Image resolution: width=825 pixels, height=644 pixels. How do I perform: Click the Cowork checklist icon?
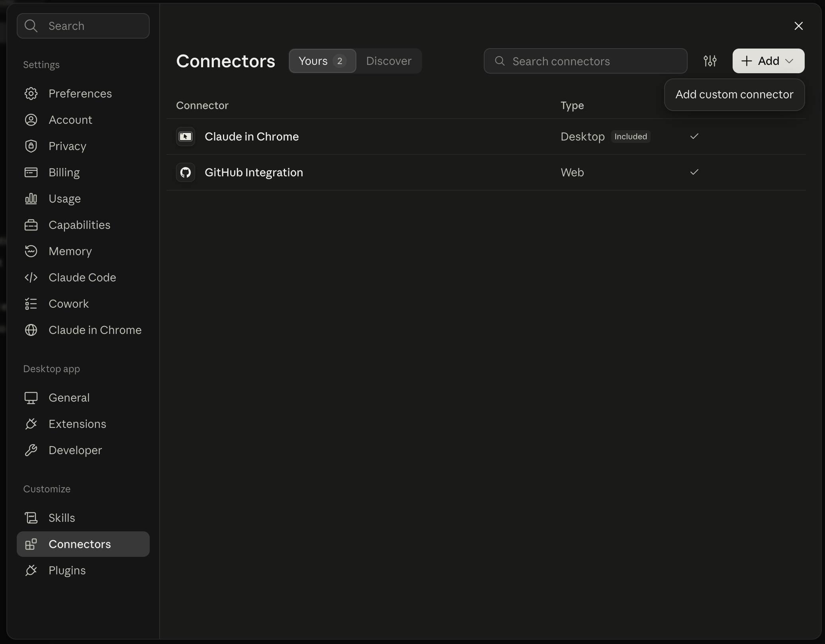coord(31,304)
